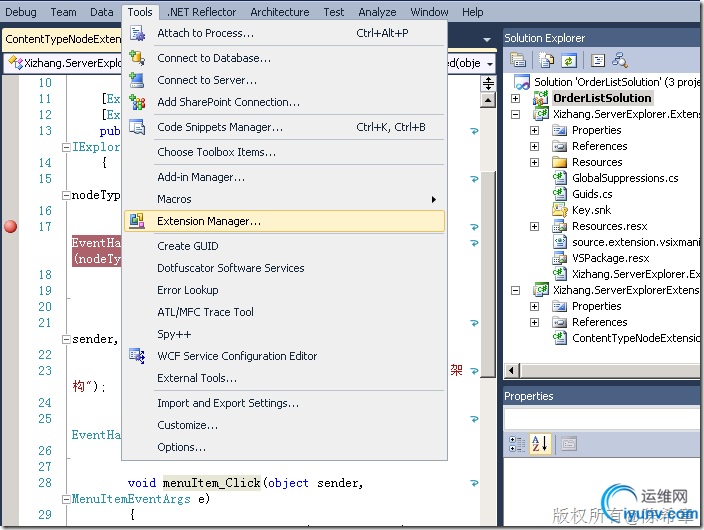
Task: Collapse nodeType code region outline
Action: point(66,195)
